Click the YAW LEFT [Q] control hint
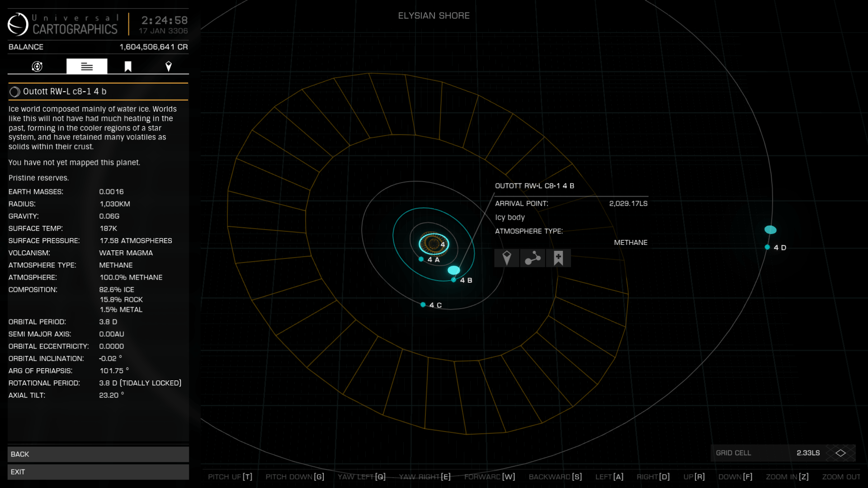This screenshot has width=868, height=488. 362,477
